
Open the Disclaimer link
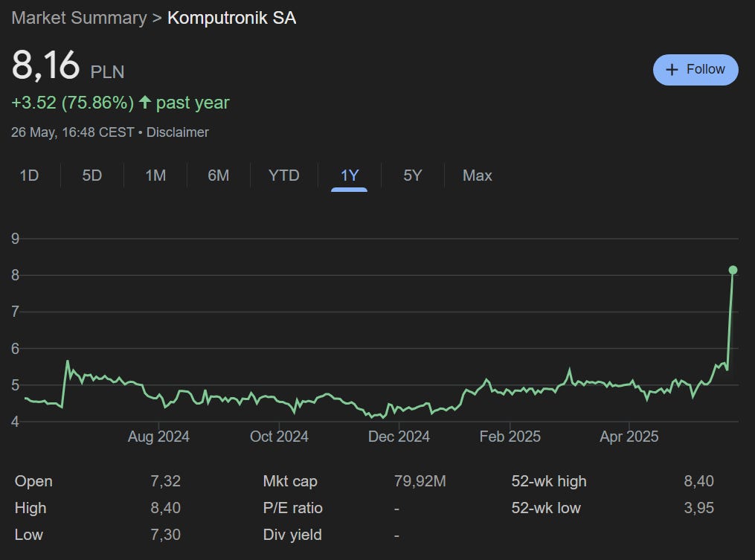178,132
